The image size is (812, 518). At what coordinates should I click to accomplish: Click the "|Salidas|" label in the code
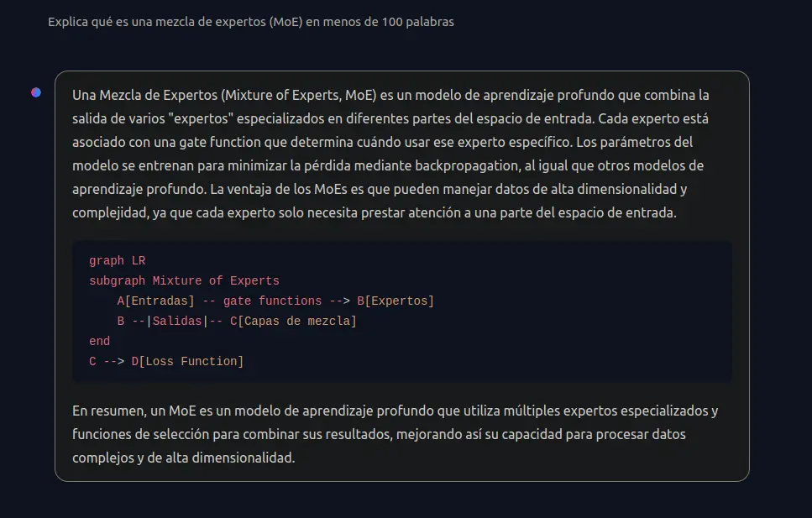pyautogui.click(x=177, y=322)
